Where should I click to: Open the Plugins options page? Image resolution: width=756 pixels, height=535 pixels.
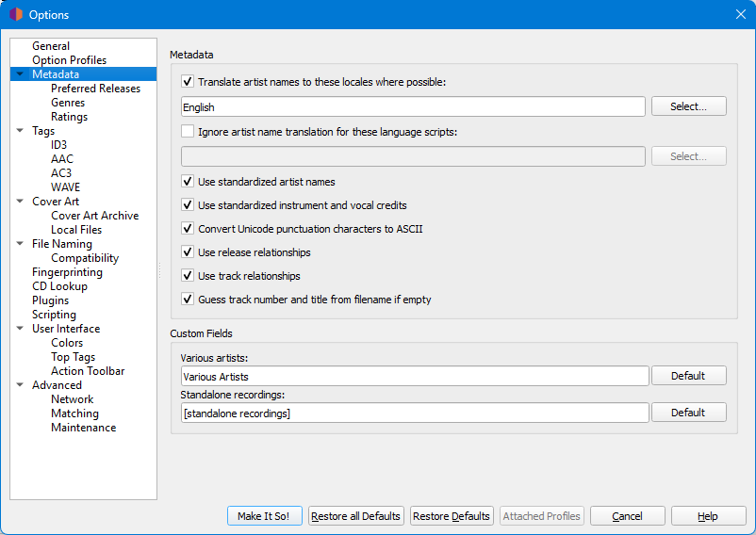(x=51, y=300)
